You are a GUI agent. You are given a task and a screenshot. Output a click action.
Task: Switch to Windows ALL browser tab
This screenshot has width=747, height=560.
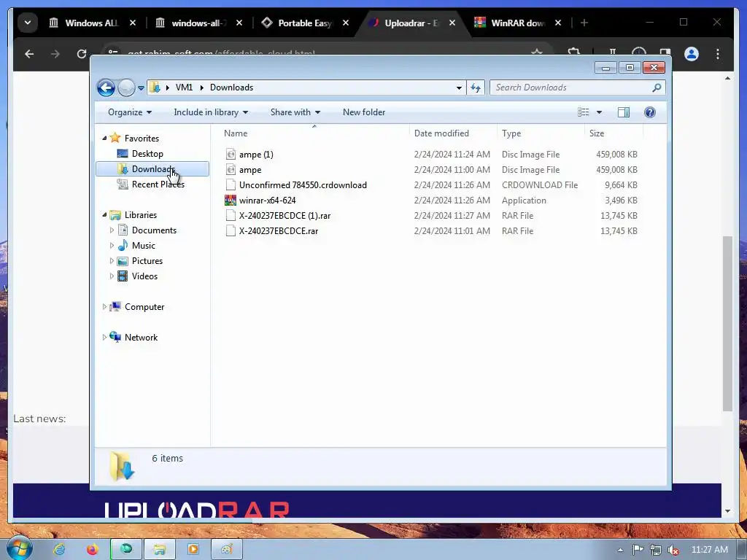coord(91,23)
